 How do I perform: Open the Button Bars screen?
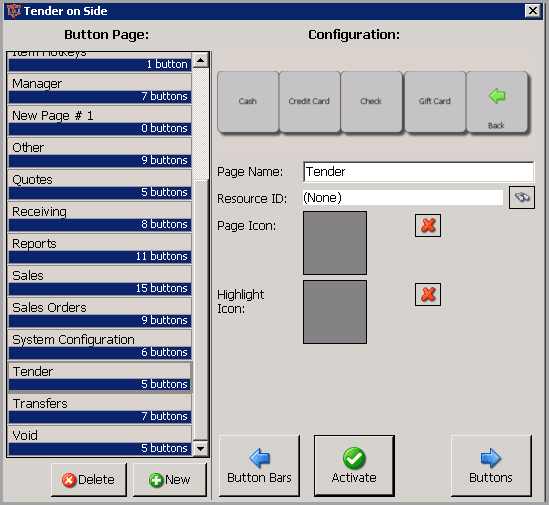pyautogui.click(x=259, y=466)
